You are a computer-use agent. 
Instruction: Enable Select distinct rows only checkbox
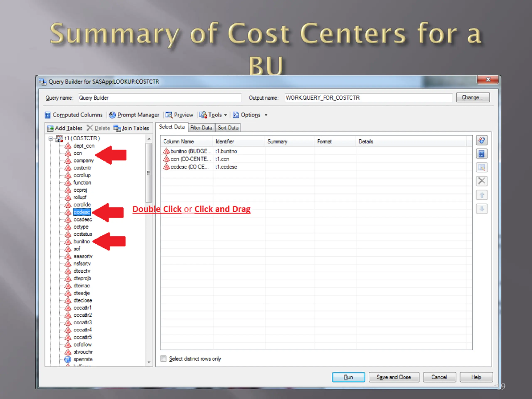click(x=163, y=359)
